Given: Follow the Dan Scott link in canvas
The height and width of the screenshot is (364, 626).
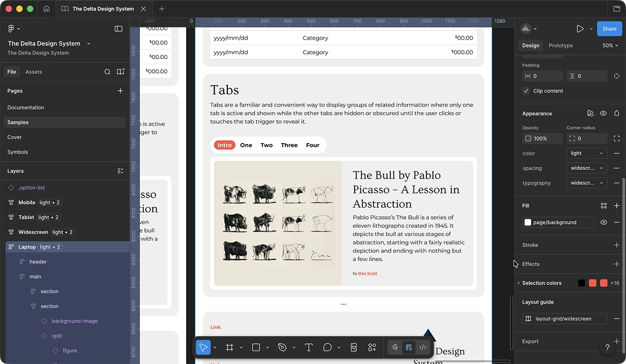Looking at the screenshot, I should tap(367, 273).
